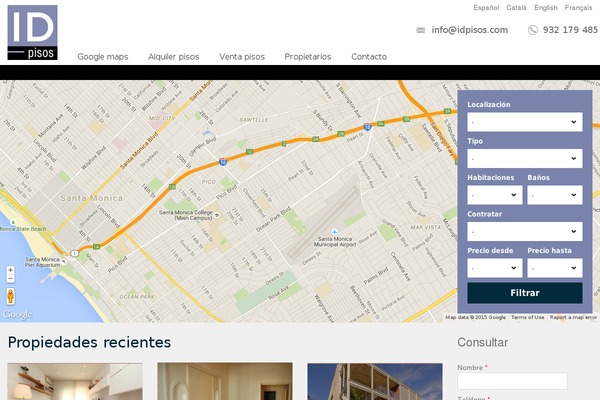Click the MAR VISTA map label

point(426,227)
